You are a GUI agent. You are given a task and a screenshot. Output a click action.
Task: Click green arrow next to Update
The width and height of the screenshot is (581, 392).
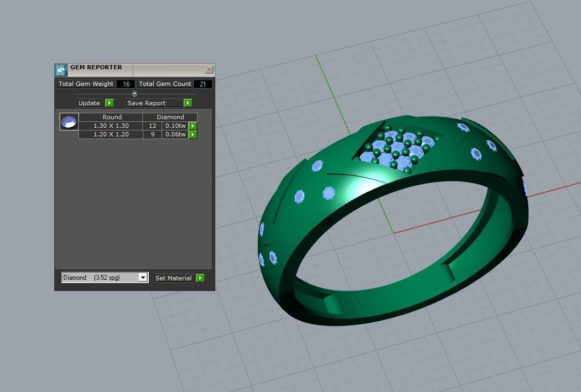(110, 103)
